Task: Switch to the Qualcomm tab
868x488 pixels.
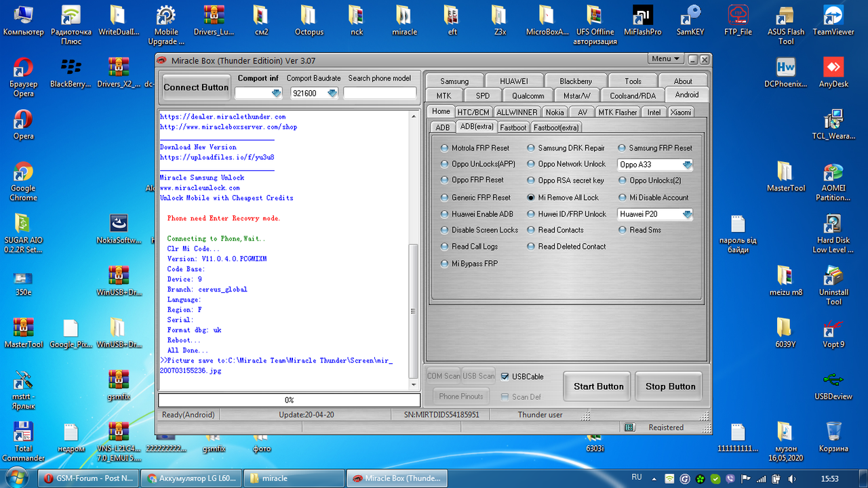Action: (528, 96)
